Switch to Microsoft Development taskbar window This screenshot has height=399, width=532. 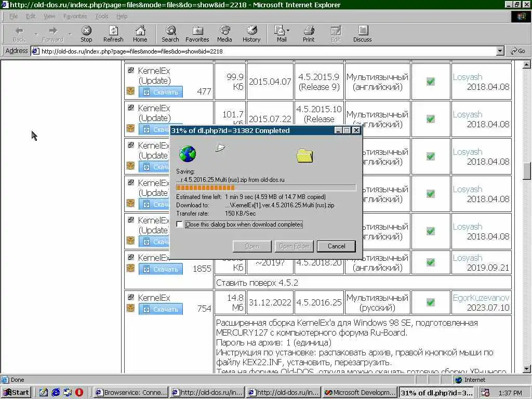(x=360, y=393)
